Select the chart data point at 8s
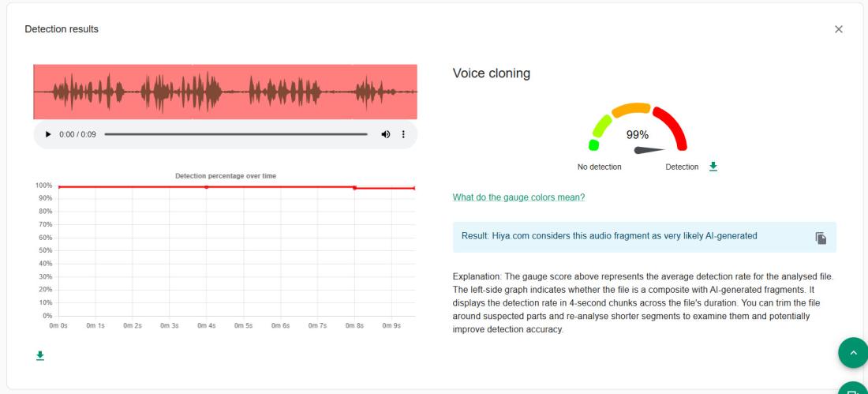 tap(354, 188)
